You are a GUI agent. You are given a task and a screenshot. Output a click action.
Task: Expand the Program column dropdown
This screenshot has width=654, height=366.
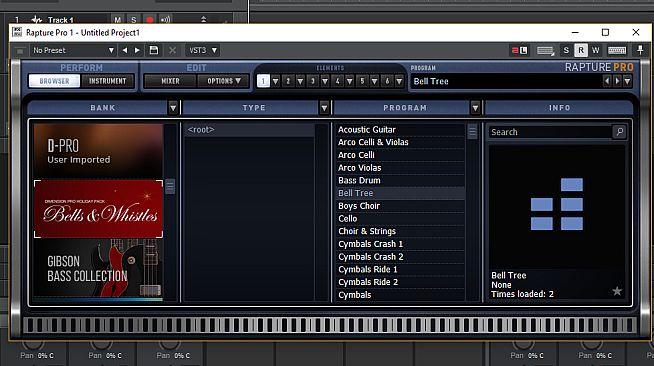[x=475, y=108]
